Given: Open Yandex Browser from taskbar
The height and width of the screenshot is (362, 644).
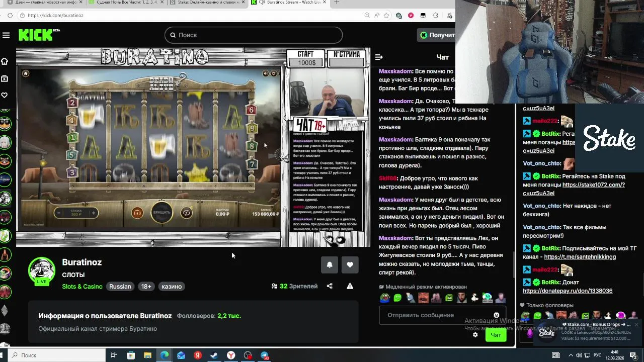Looking at the screenshot, I should click(x=231, y=355).
